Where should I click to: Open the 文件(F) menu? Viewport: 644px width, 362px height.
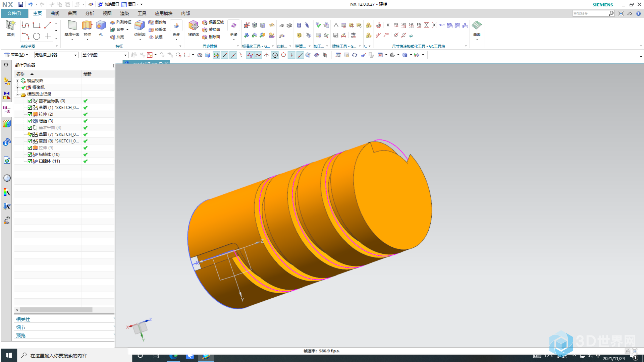[x=14, y=13]
